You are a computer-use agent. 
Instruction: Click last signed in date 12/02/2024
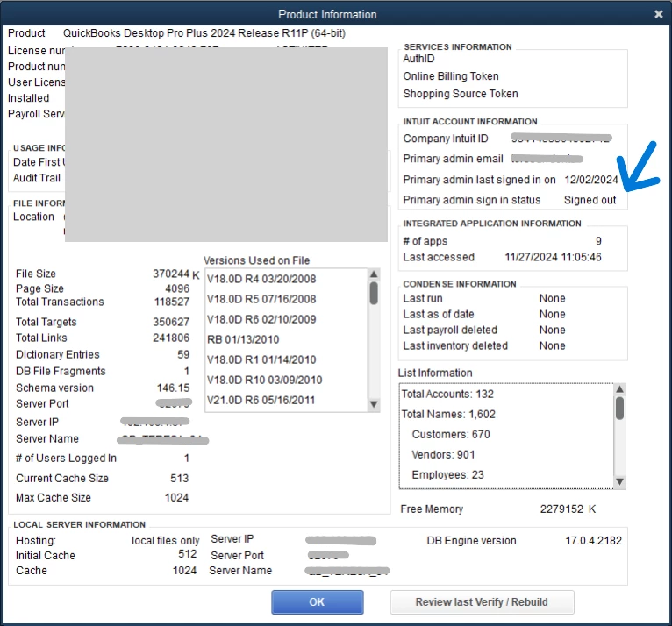[591, 180]
